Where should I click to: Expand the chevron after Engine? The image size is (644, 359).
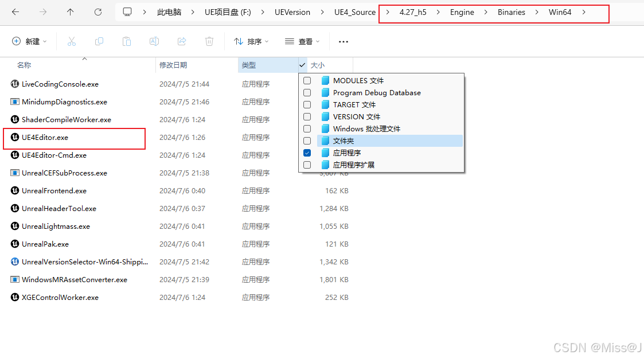pyautogui.click(x=486, y=12)
